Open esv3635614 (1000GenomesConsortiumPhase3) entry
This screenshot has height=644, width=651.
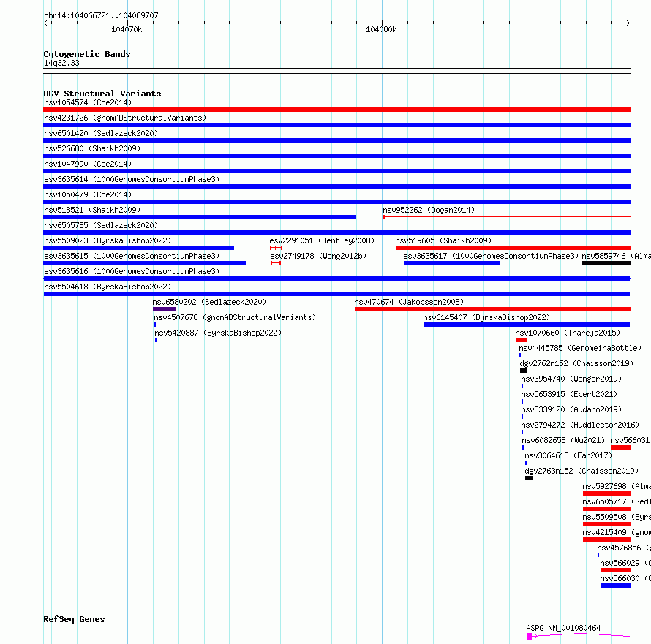click(x=132, y=179)
